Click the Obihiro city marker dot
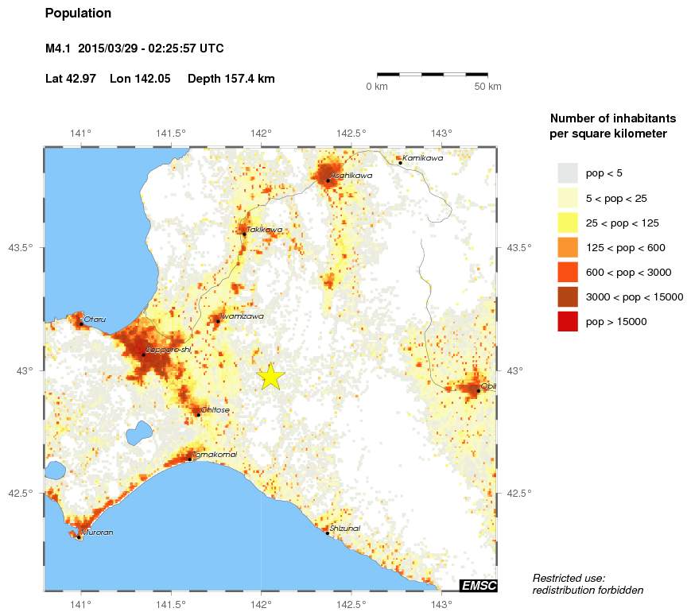691x616 pixels. tap(478, 390)
